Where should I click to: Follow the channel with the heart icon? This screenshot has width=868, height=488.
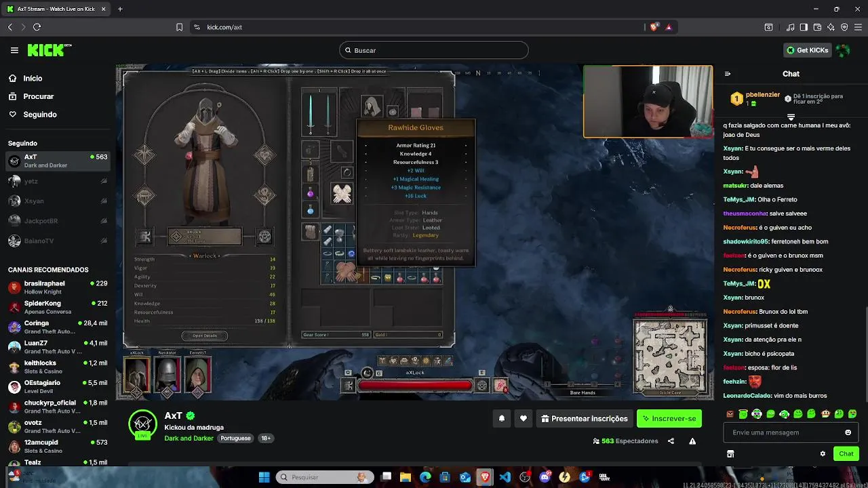[x=523, y=419]
